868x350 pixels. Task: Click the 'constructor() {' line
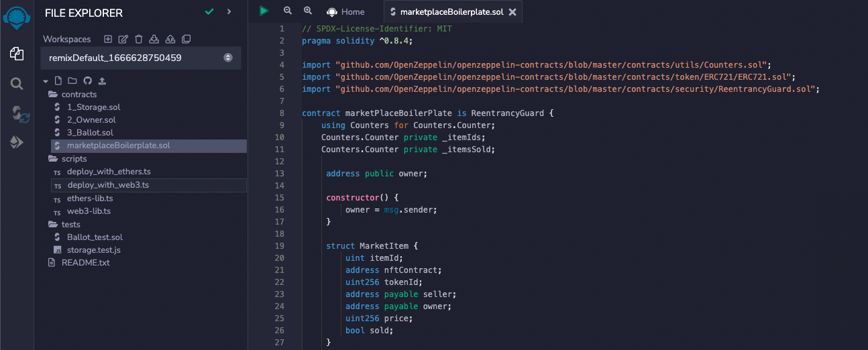[362, 198]
